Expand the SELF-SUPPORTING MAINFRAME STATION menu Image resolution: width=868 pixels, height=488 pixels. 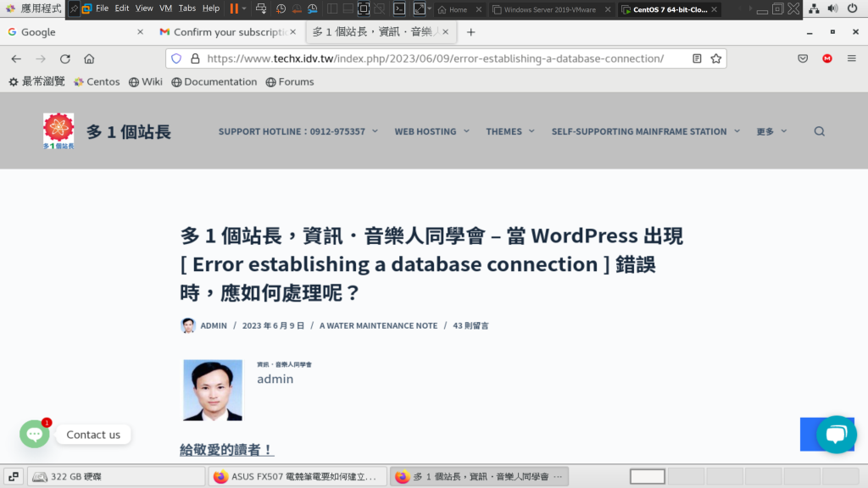[x=645, y=131]
